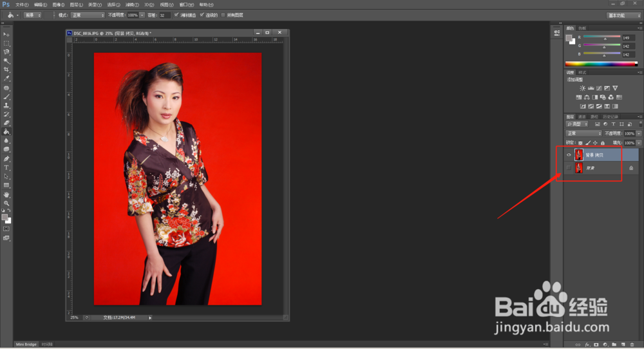Viewport: 644px width, 349px height.
Task: Toggle Quick Mask mode icon
Action: coord(6,229)
